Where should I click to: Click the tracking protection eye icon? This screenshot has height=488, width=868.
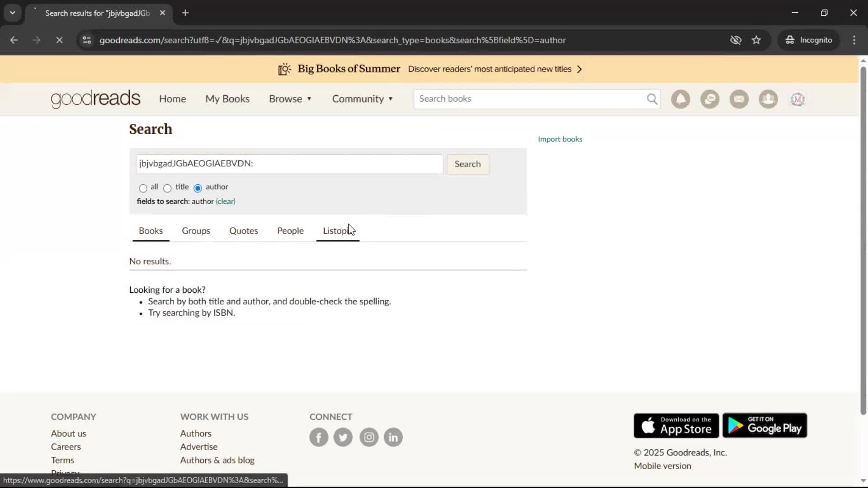pyautogui.click(x=736, y=40)
